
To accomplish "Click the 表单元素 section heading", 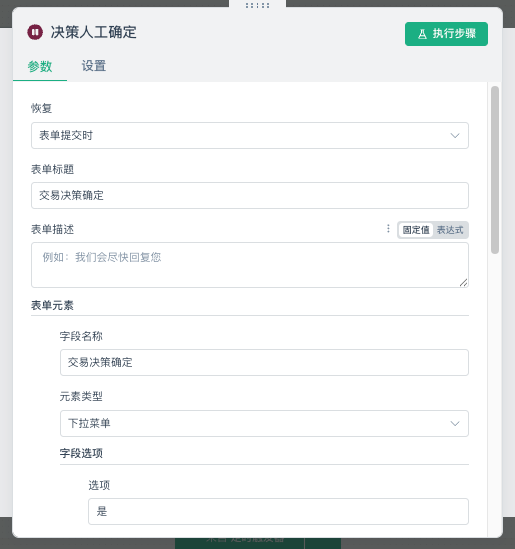I will click(52, 305).
